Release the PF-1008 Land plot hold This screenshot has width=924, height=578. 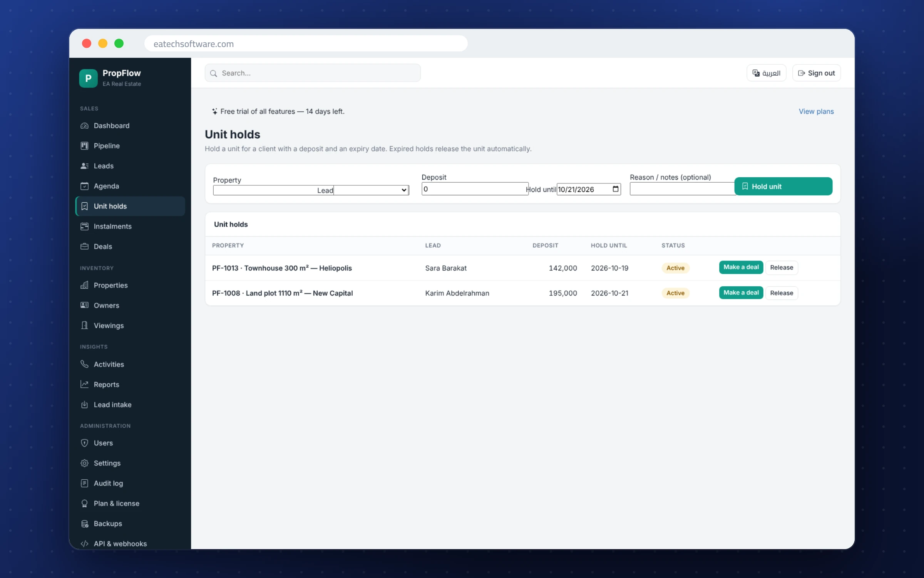click(781, 293)
